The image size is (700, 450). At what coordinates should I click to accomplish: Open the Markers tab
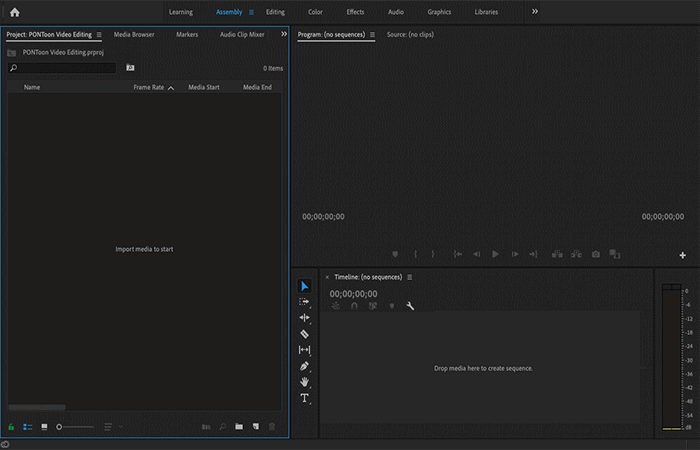point(187,34)
